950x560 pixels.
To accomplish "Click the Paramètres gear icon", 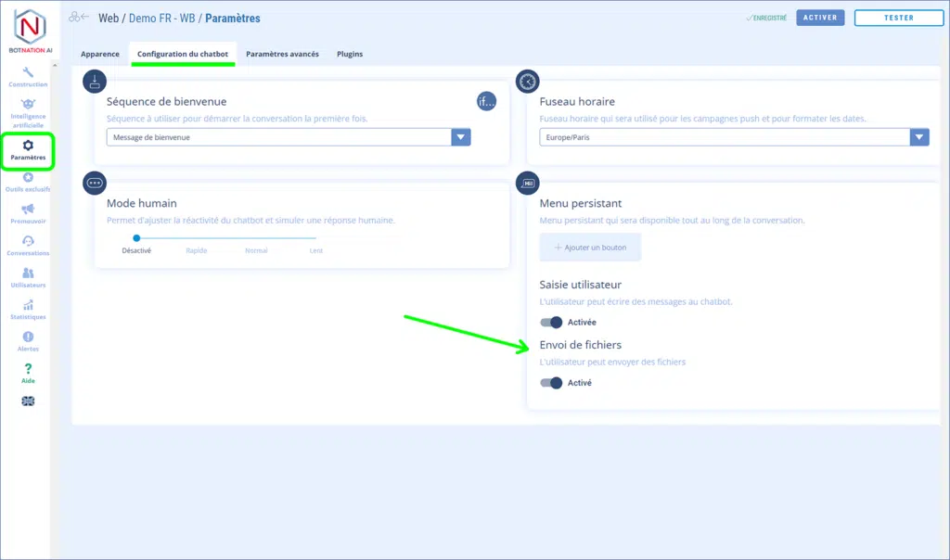I will 28,146.
